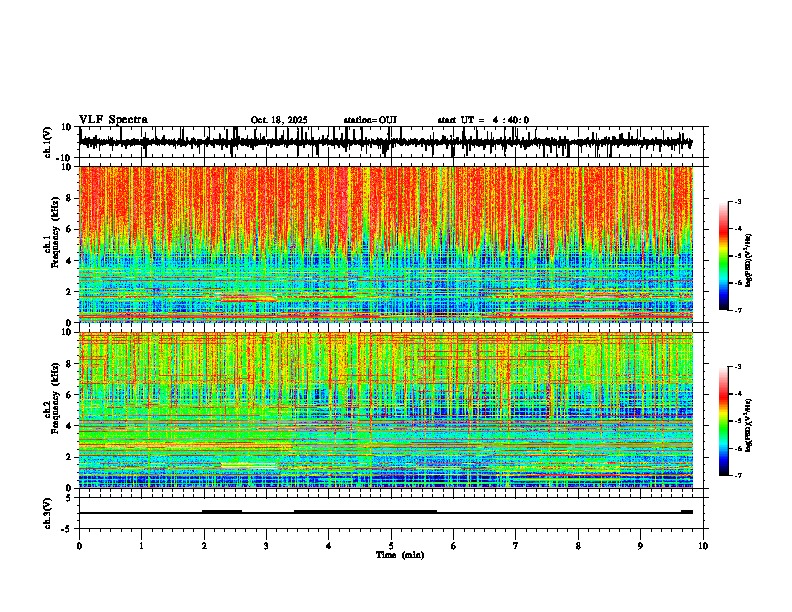The width and height of the screenshot is (792, 612).
Task: Click the "VLF Spectra" plot title
Action: click(113, 120)
